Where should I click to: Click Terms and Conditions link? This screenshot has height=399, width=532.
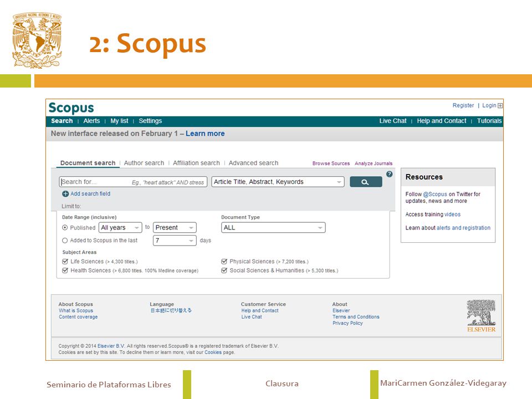pos(356,317)
